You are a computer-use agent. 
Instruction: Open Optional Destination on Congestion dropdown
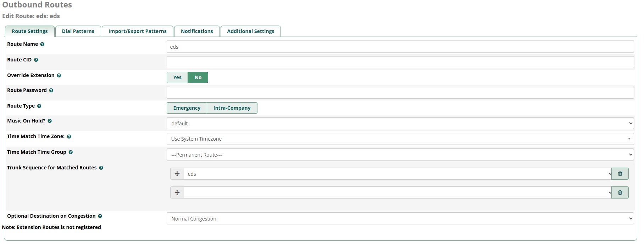[400, 219]
